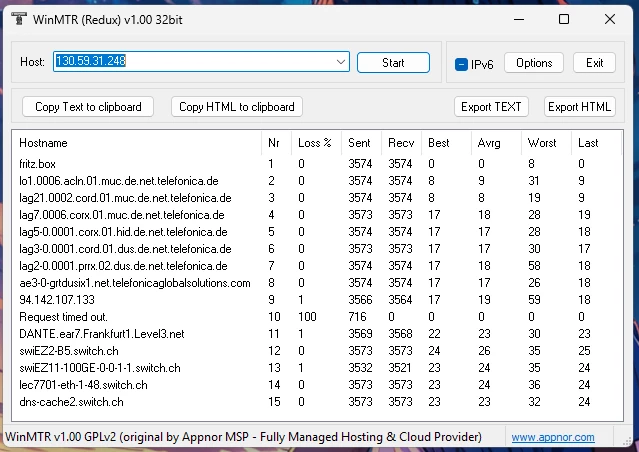Minimize the WinMTR window
The height and width of the screenshot is (452, 639).
(519, 19)
